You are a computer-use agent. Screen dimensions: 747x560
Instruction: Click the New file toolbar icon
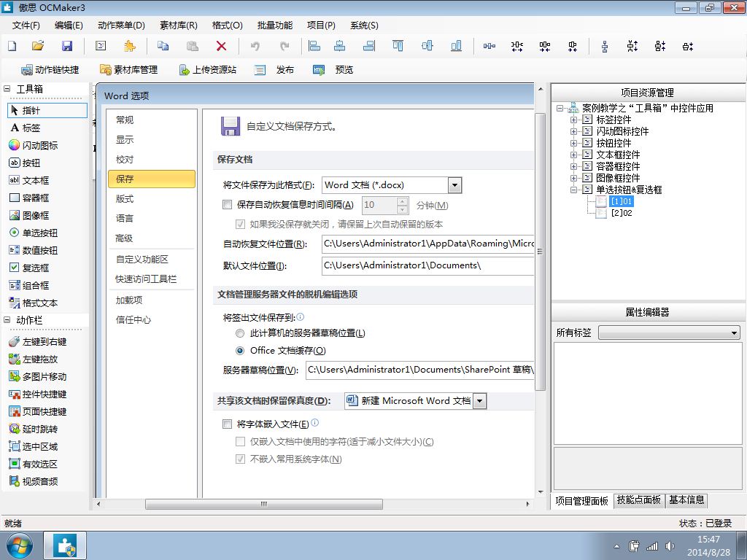[x=12, y=46]
